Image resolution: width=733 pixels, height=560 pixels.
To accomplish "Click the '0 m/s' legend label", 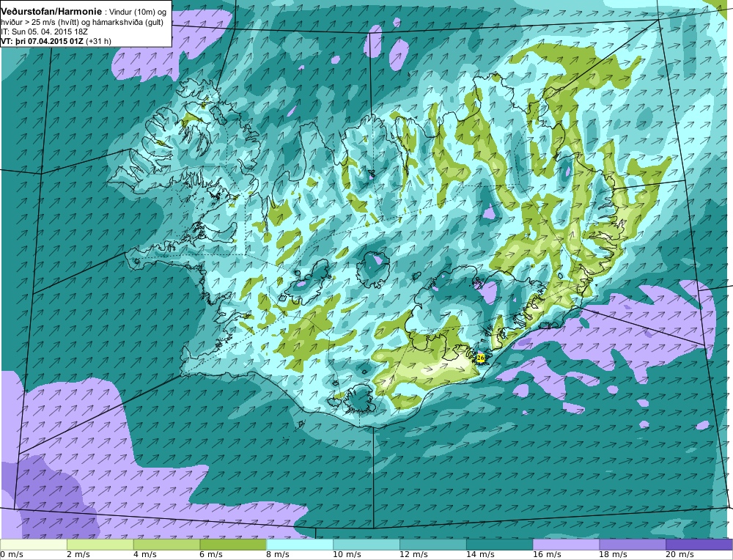I will point(12,555).
